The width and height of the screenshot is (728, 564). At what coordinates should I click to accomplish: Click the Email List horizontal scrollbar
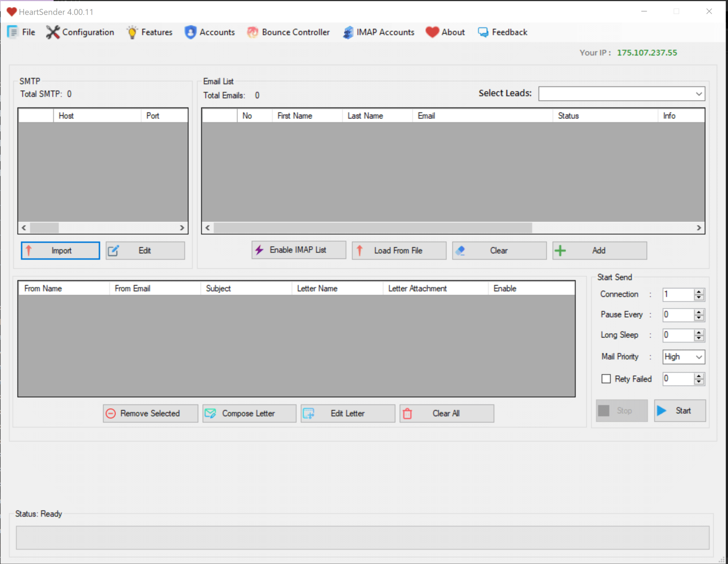372,228
